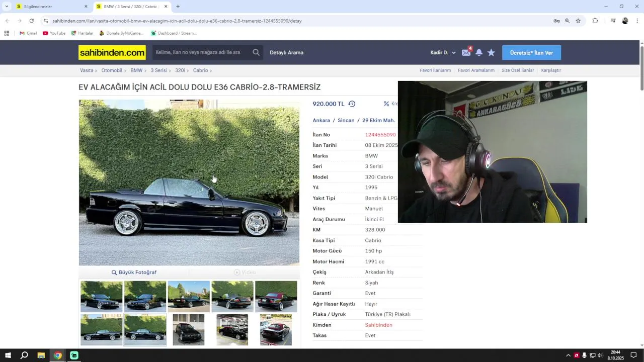This screenshot has height=362, width=644.
Task: Click Otomobil breadcrumb
Action: (112, 70)
